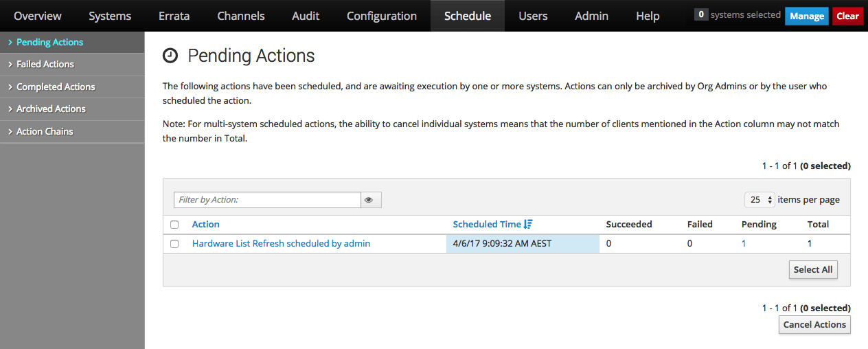Image resolution: width=868 pixels, height=349 pixels.
Task: Go to the Errata tab
Action: [x=174, y=16]
